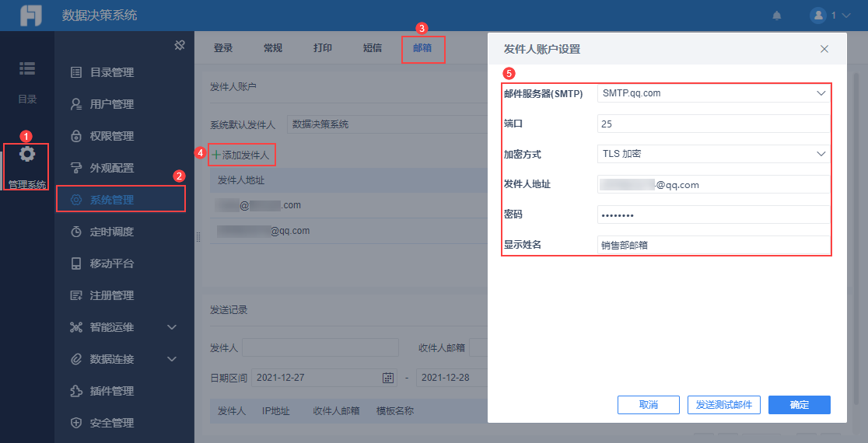Expand the 数据连接 submenu chevron
This screenshot has width=868, height=443.
pos(172,359)
